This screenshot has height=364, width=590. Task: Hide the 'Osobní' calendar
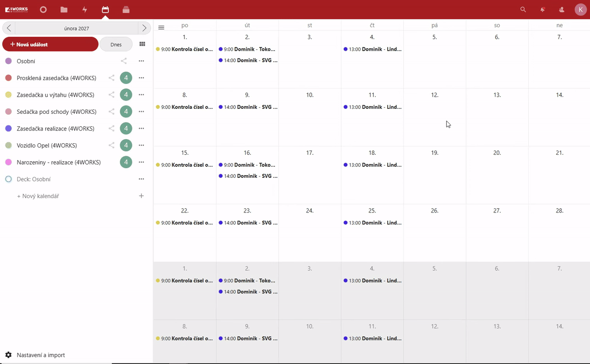8,61
